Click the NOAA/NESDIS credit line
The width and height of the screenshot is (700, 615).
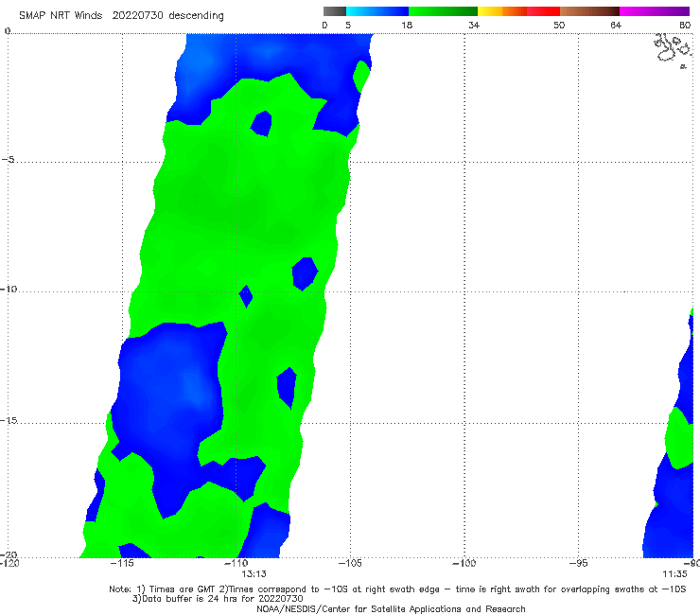tap(391, 608)
